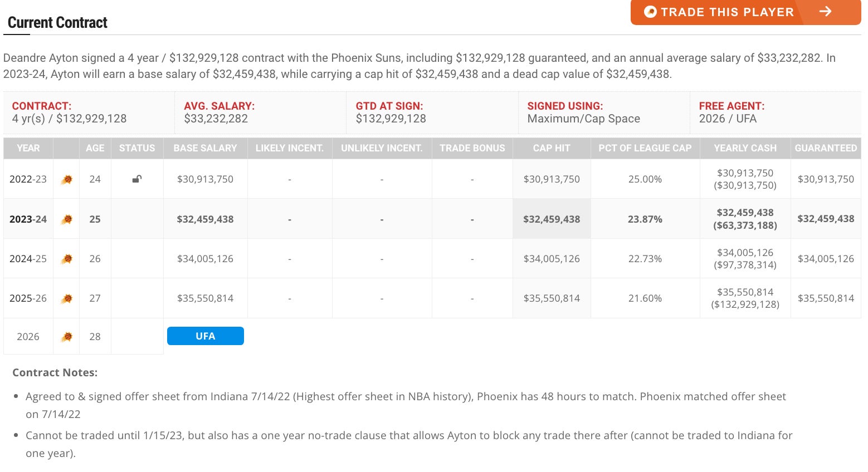Click the Suns logo in 2022-23 row
Screen dimensions: 868x472
pyautogui.click(x=66, y=179)
